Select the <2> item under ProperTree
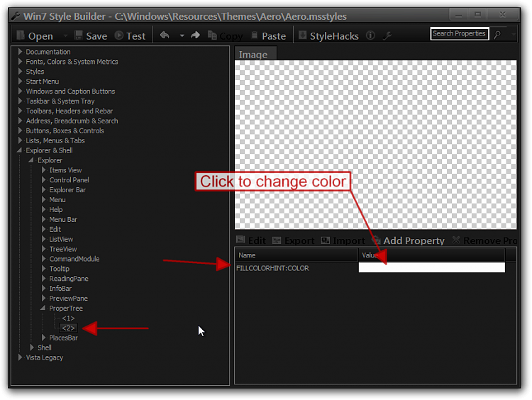532x400 pixels. tap(68, 328)
